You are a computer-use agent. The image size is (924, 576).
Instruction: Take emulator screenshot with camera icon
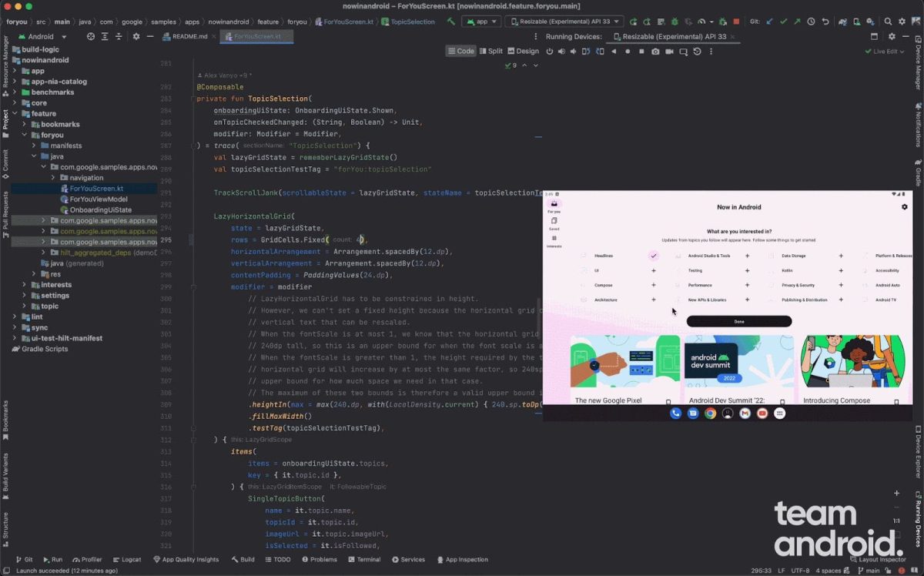(655, 51)
